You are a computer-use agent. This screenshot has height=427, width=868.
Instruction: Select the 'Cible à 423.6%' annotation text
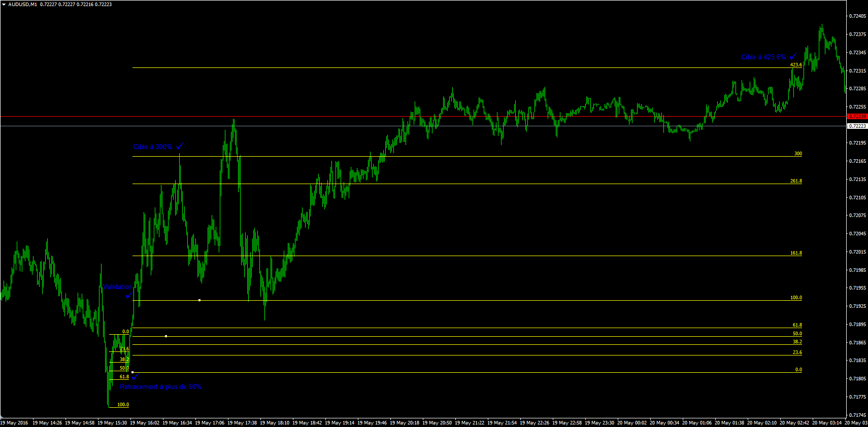coord(763,57)
